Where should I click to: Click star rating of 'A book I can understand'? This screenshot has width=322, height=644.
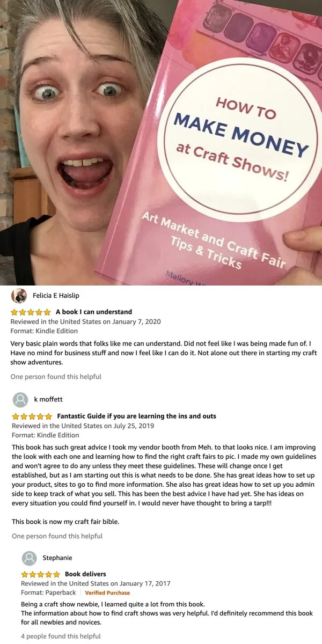31,312
